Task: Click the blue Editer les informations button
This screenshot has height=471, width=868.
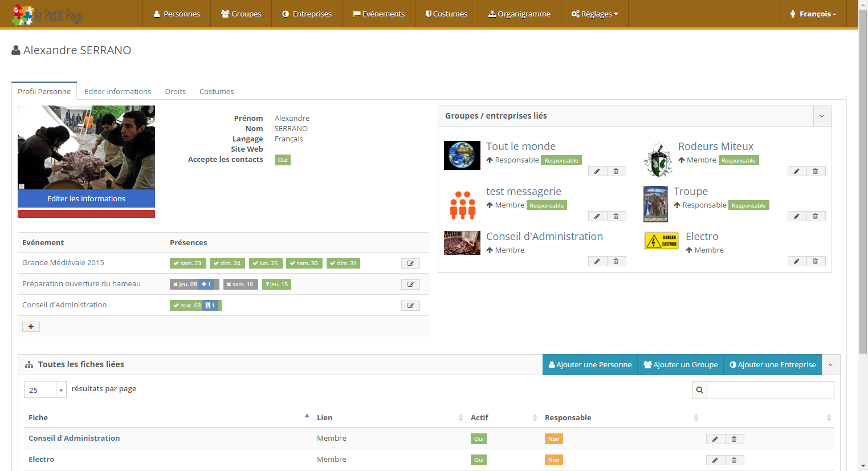Action: point(86,198)
